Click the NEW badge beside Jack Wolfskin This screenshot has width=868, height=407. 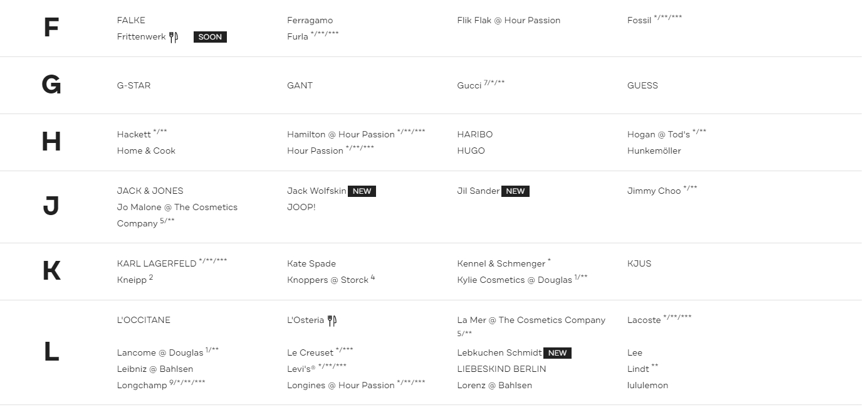point(362,191)
